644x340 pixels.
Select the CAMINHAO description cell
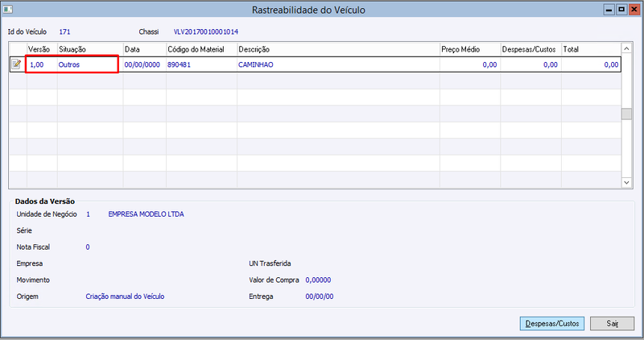(x=338, y=64)
